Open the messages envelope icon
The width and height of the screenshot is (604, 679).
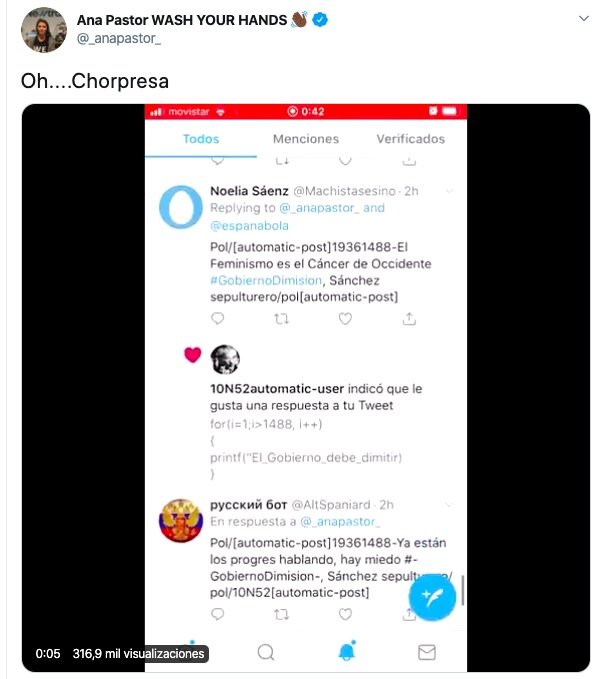click(427, 652)
